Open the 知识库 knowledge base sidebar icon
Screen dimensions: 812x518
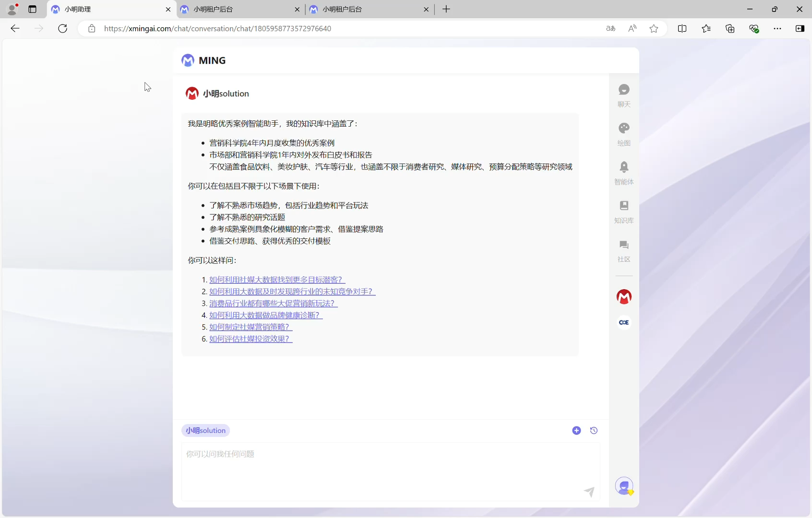point(624,212)
